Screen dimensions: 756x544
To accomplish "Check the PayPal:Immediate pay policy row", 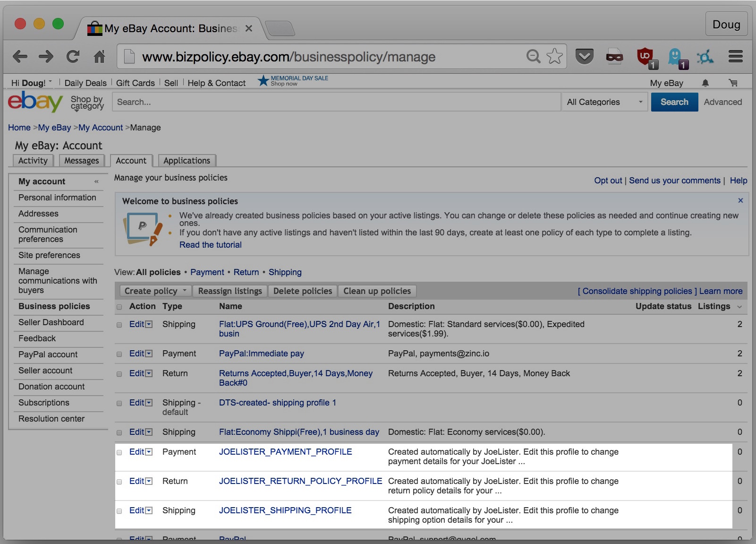I will click(x=119, y=354).
